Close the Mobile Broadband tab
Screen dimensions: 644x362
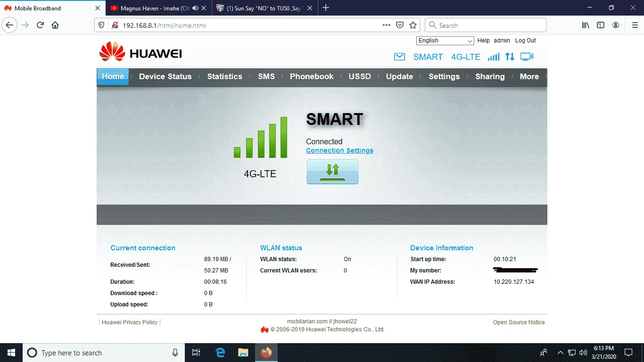tap(98, 8)
